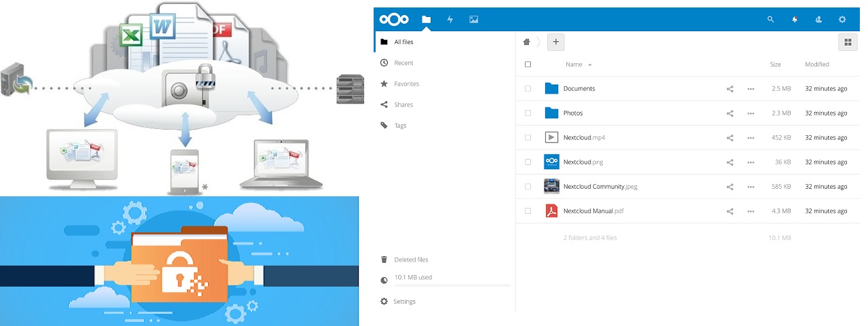Share the Documents folder
The image size is (868, 326).
click(x=730, y=89)
